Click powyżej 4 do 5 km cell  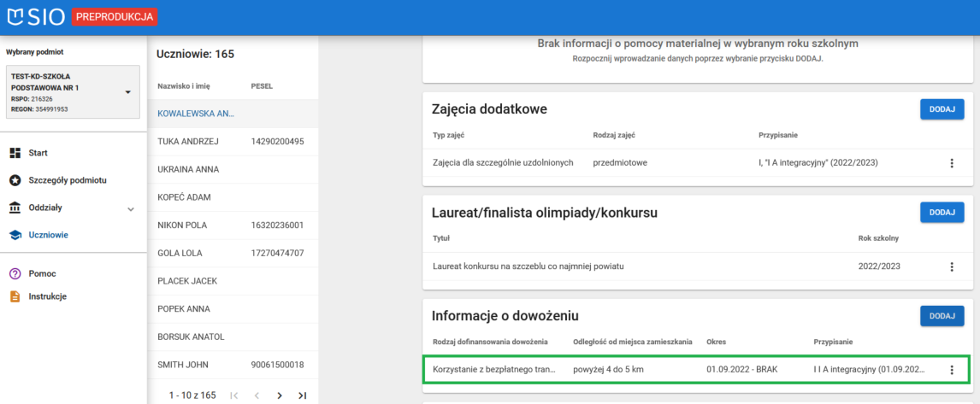point(608,370)
